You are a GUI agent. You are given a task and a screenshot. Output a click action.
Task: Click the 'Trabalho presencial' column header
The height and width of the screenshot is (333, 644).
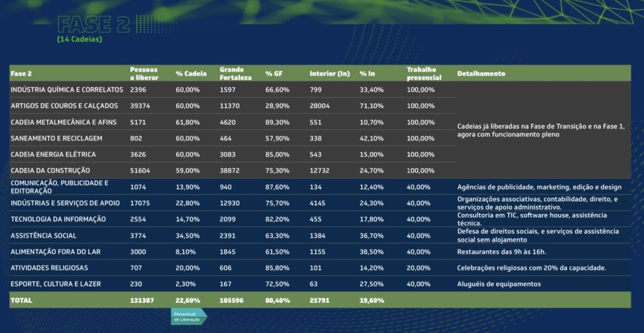(421, 73)
